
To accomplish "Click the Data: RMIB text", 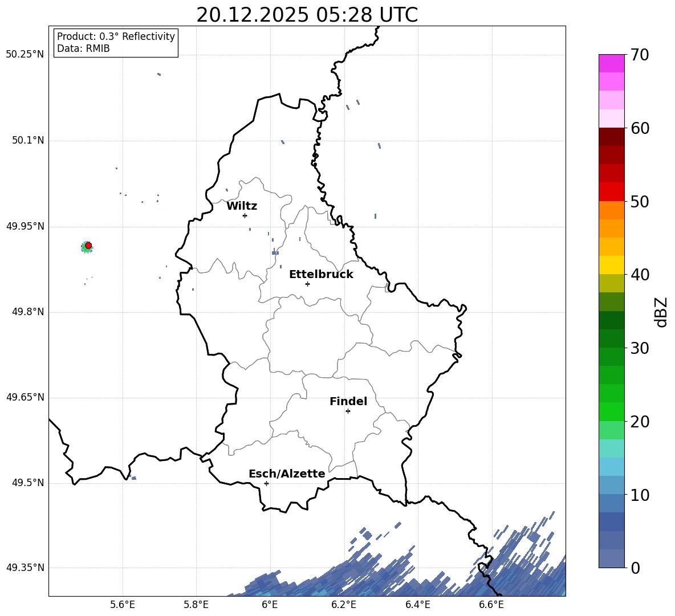I will [x=83, y=48].
